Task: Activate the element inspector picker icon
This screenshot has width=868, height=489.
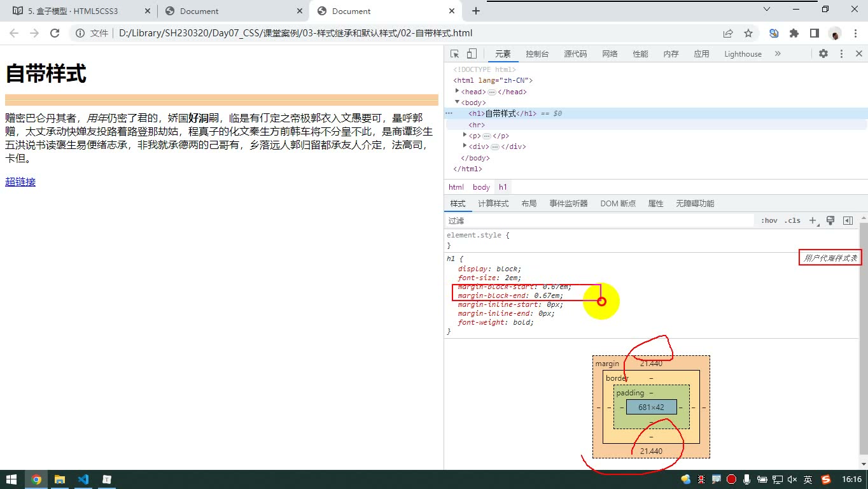Action: (x=454, y=54)
